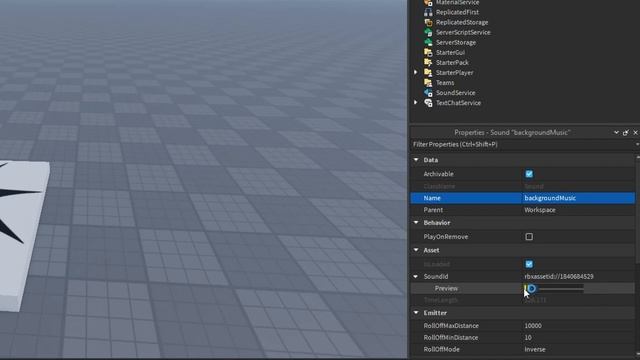Click the Preview playback slider track

point(559,289)
